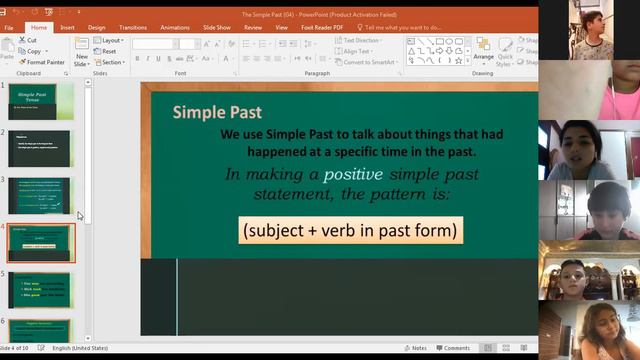Click the Increase List Level icon
The width and height of the screenshot is (640, 360).
pyautogui.click(x=293, y=44)
